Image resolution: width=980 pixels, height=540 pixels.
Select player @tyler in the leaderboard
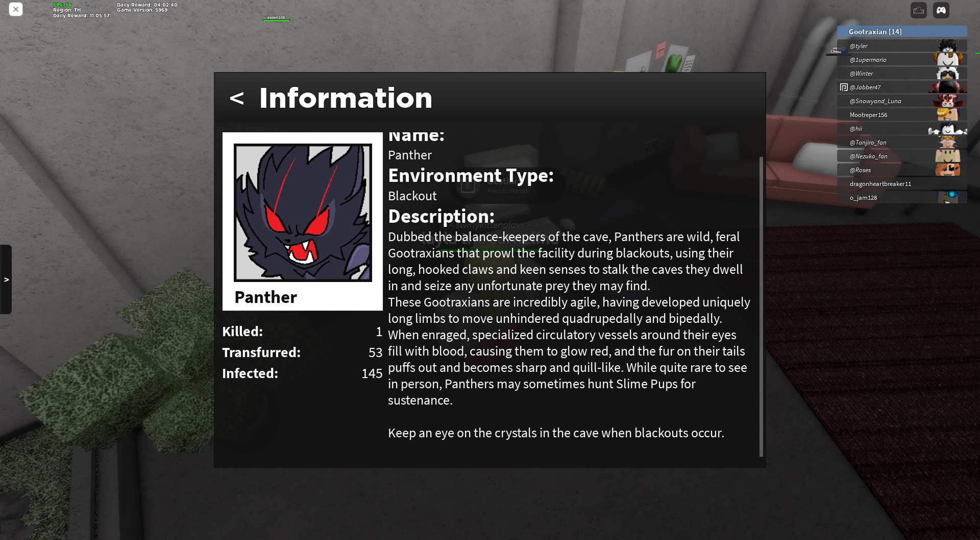tap(902, 46)
